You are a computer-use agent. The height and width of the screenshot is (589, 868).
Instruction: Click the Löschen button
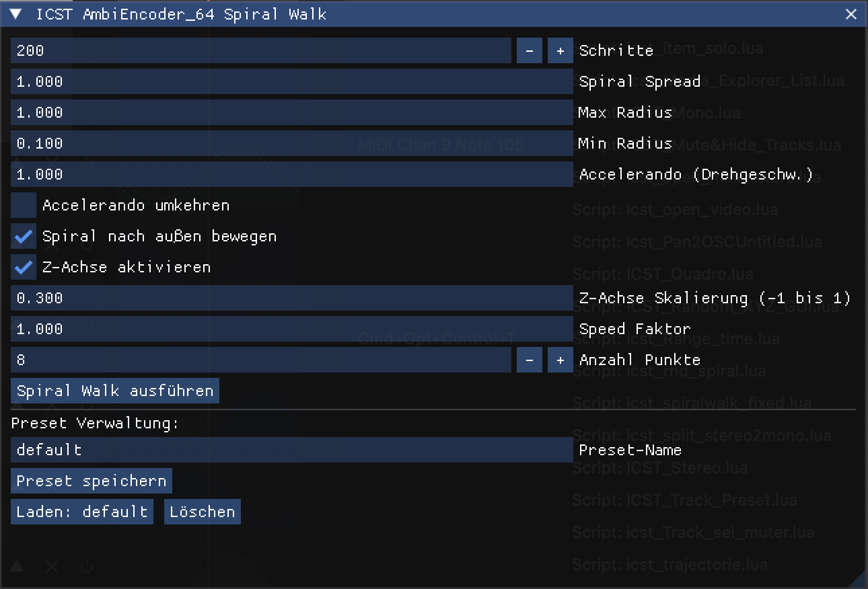[x=203, y=512]
